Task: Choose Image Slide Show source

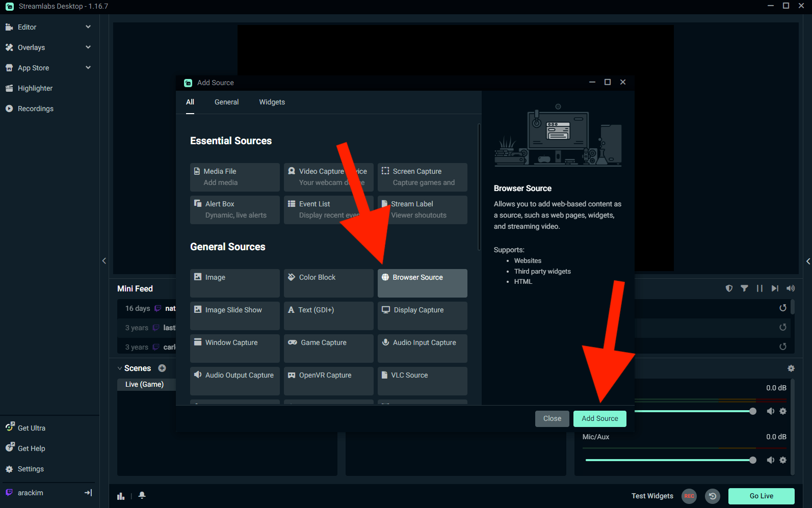Action: [235, 315]
